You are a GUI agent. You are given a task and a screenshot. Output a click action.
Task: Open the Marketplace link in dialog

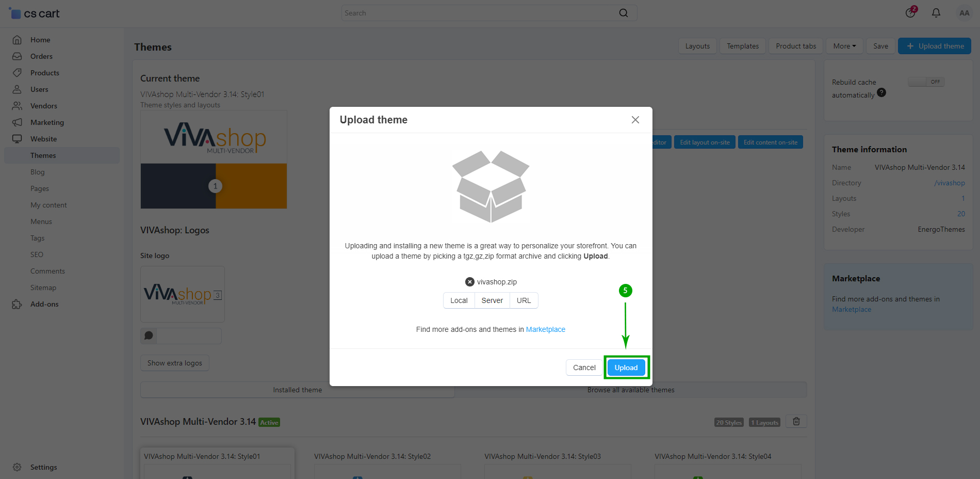click(x=545, y=329)
